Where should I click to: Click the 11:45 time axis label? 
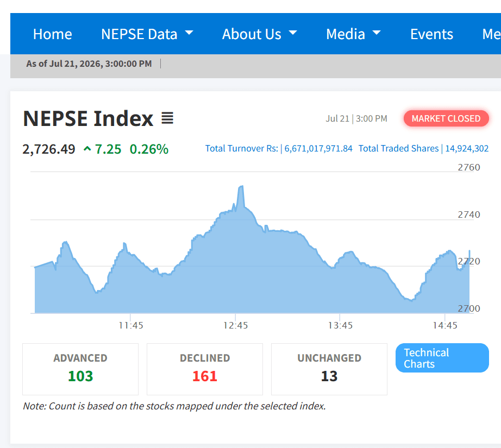[131, 325]
